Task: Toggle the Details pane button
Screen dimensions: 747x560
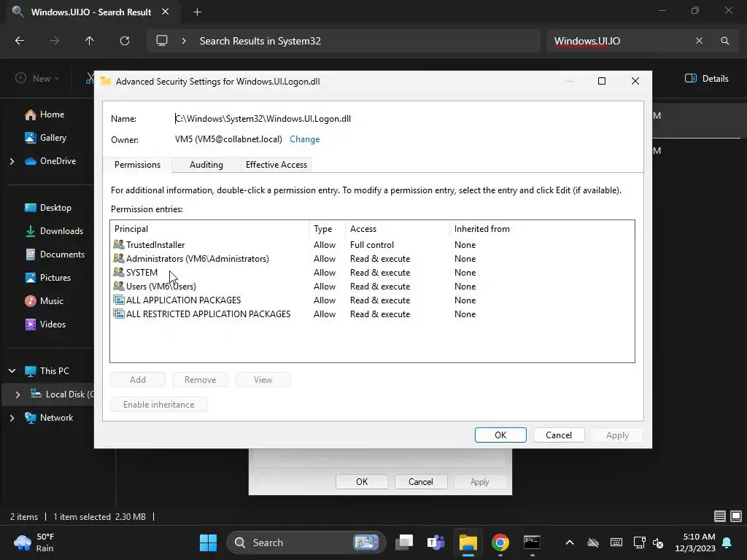Action: [706, 79]
